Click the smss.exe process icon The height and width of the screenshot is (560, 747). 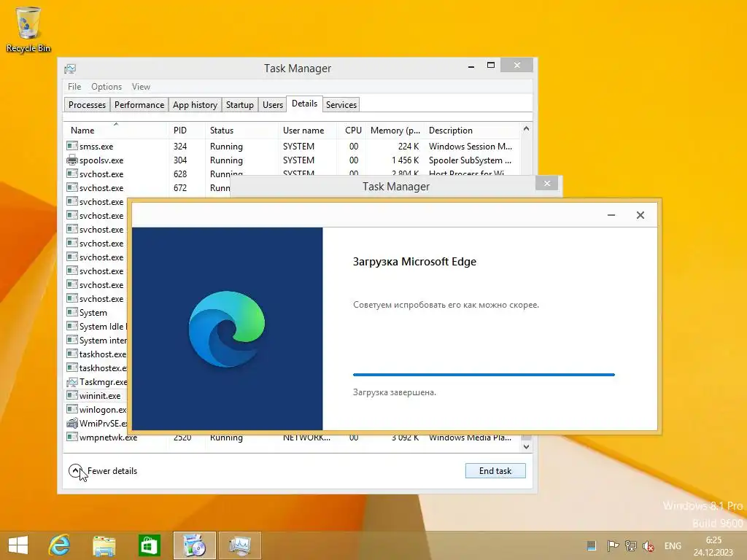pyautogui.click(x=72, y=146)
